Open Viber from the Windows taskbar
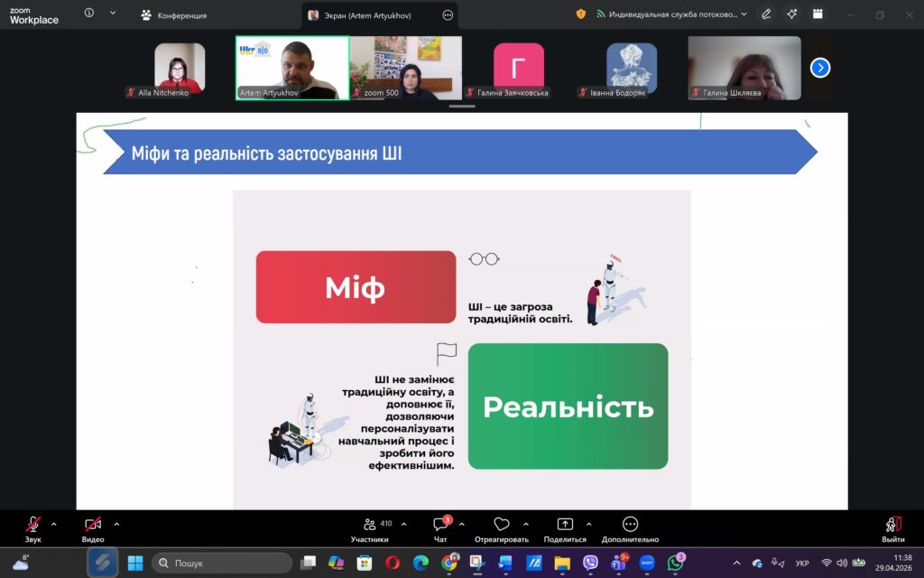This screenshot has height=578, width=924. 590,563
